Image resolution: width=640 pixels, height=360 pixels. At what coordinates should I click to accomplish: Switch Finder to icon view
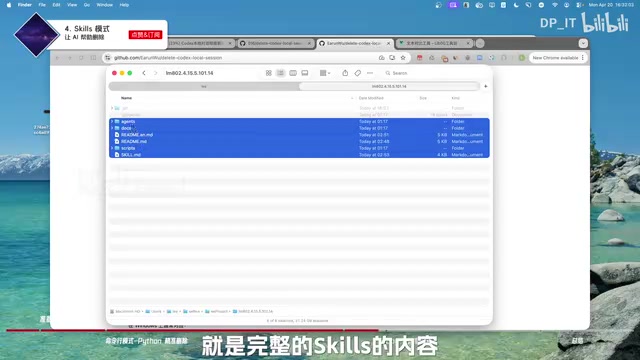(269, 73)
